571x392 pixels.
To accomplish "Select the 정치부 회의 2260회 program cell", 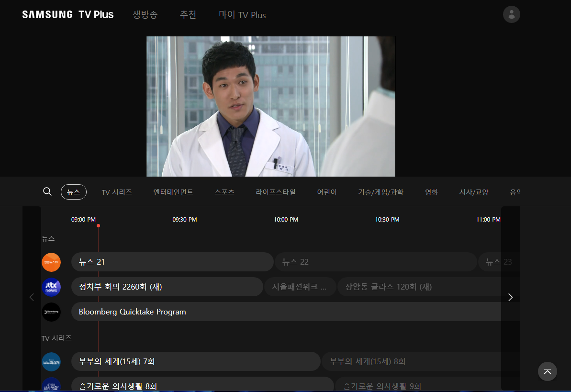I will pyautogui.click(x=167, y=287).
